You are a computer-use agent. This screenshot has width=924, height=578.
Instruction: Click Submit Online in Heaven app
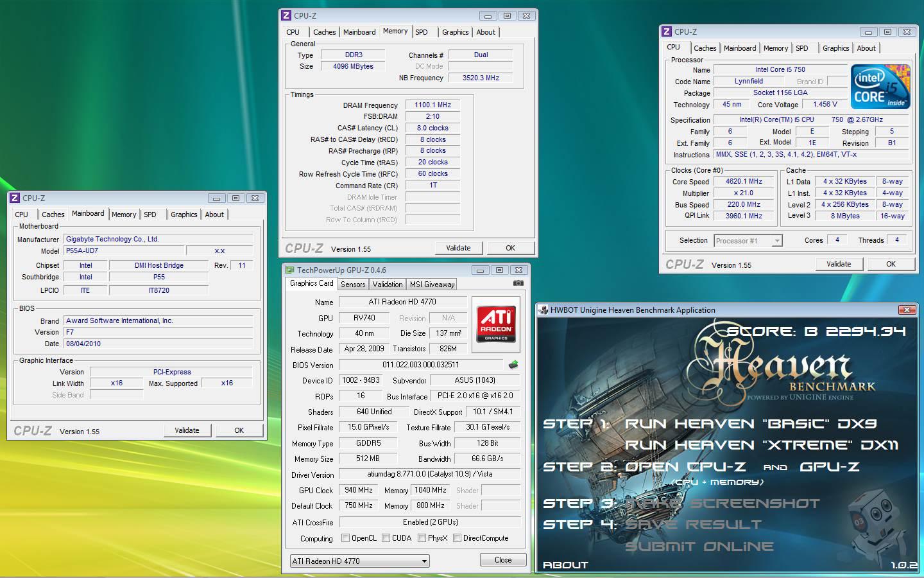pyautogui.click(x=699, y=547)
